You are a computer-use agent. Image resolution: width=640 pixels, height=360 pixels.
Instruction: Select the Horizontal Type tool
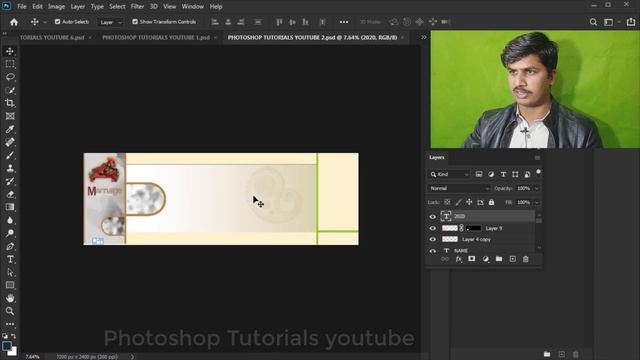point(10,259)
